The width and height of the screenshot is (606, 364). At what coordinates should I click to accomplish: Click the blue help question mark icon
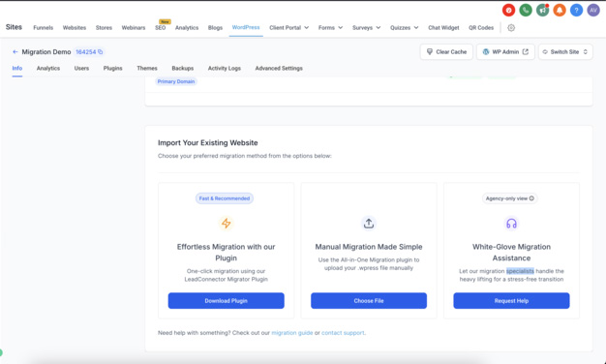576,11
